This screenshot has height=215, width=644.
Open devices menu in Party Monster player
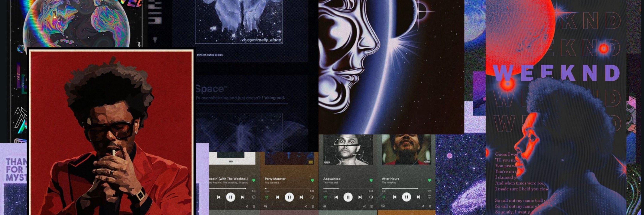point(266,206)
